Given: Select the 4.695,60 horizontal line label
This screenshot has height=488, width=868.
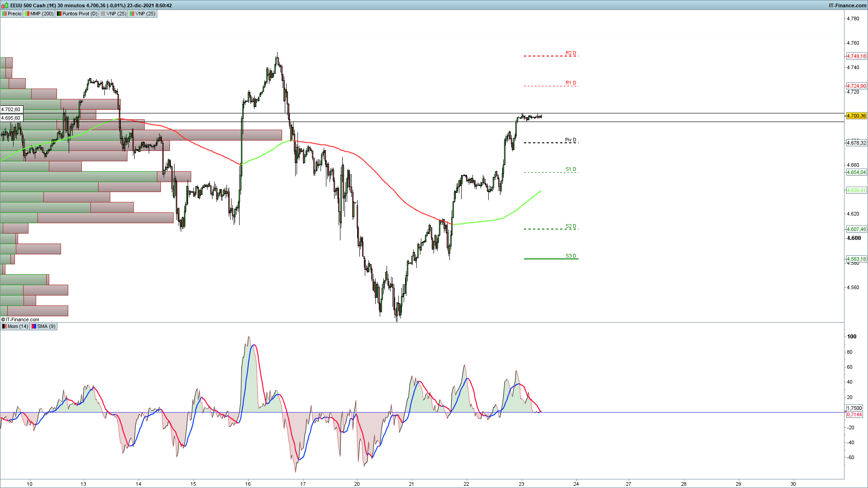Looking at the screenshot, I should click(11, 118).
